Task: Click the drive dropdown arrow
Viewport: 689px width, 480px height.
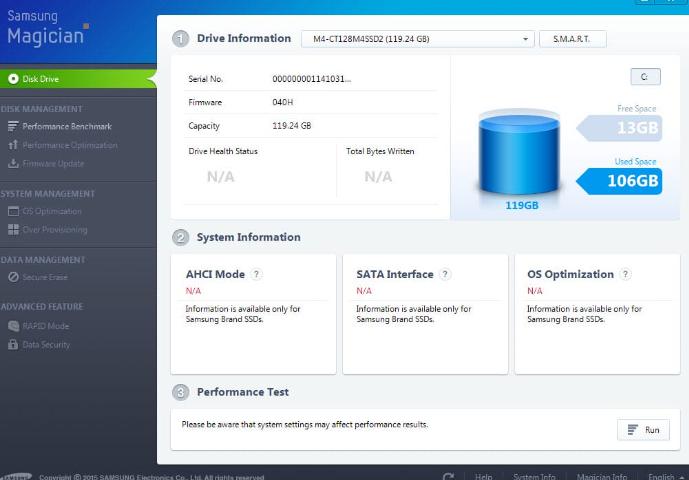Action: click(525, 39)
